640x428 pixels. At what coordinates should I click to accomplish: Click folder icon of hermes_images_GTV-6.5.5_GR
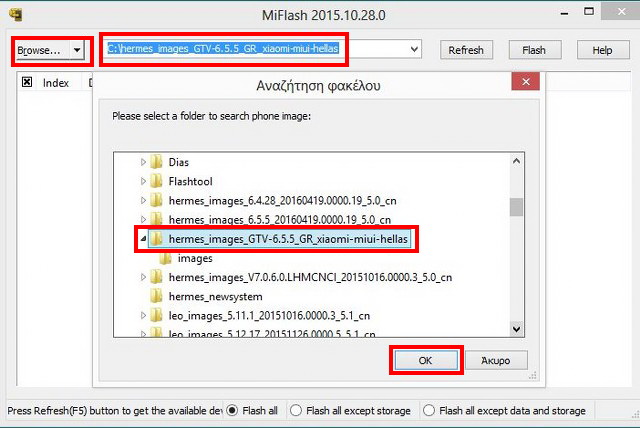[x=156, y=239]
